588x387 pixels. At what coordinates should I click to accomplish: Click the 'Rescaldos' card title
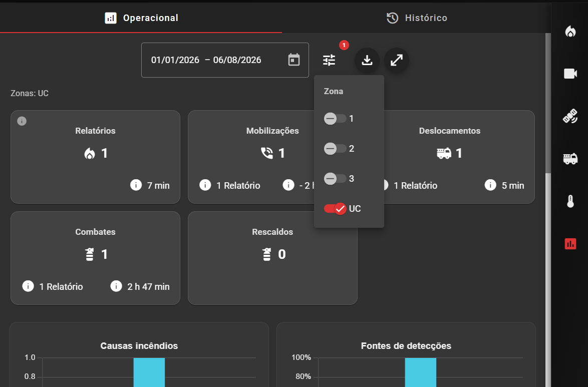272,232
